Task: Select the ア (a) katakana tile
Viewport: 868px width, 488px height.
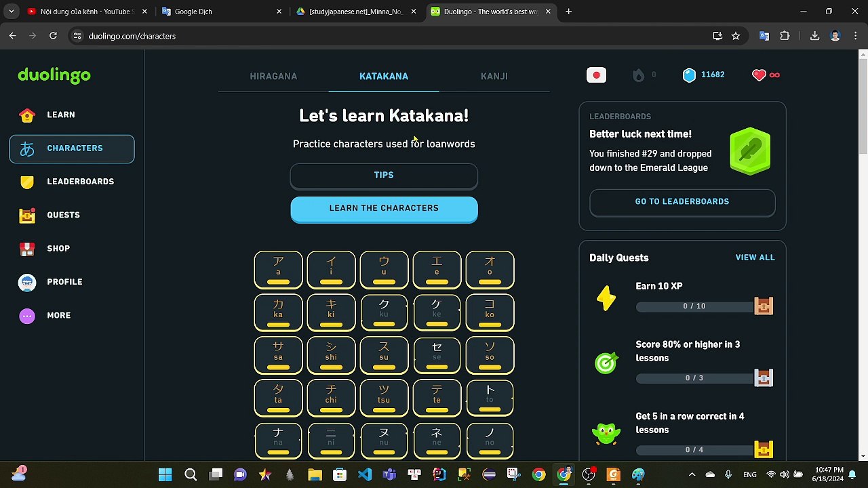Action: (278, 270)
